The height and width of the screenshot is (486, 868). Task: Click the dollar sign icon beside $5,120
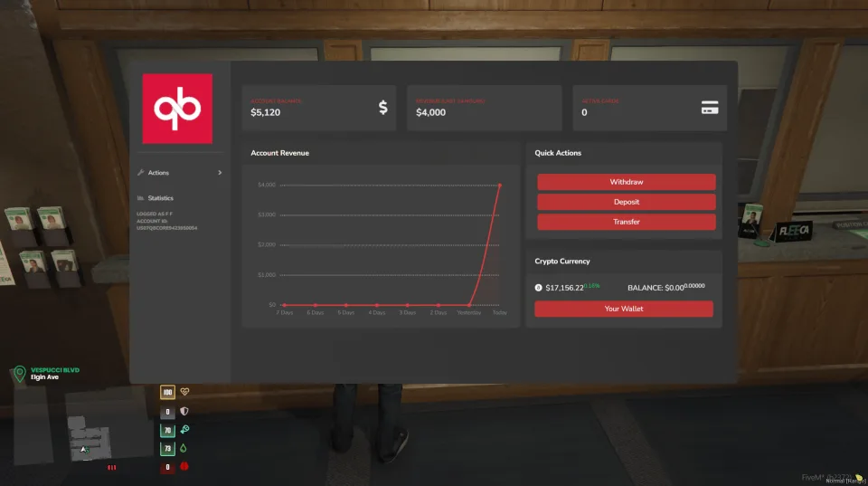[x=382, y=108]
